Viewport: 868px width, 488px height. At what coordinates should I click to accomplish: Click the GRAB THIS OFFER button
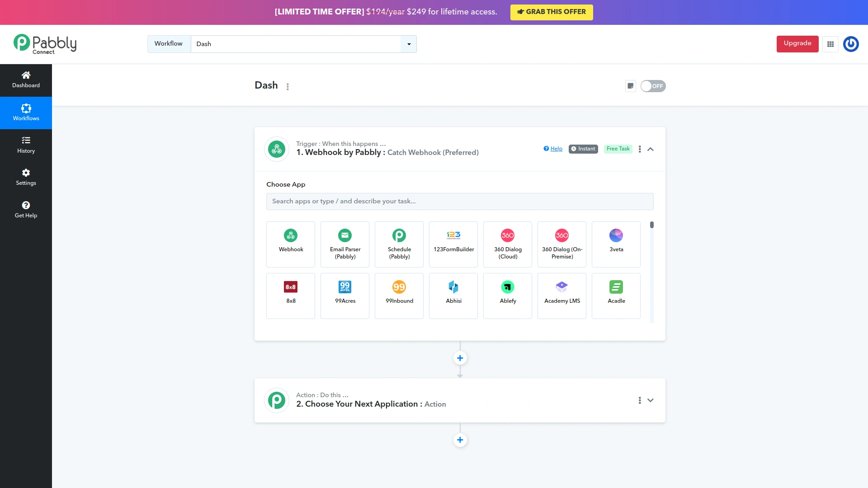[x=552, y=12]
